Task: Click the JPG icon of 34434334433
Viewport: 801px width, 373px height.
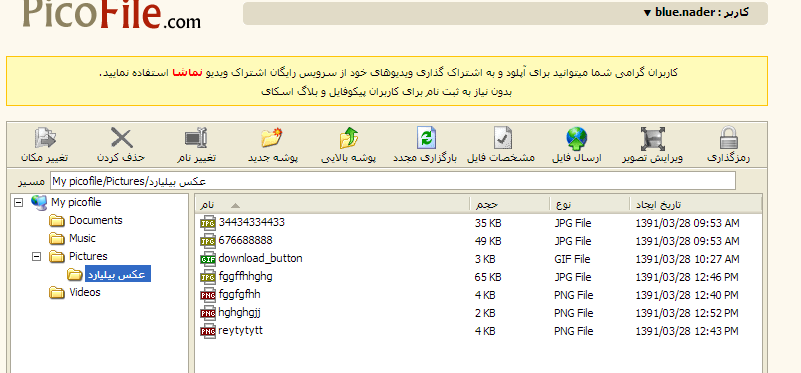Action: (208, 223)
